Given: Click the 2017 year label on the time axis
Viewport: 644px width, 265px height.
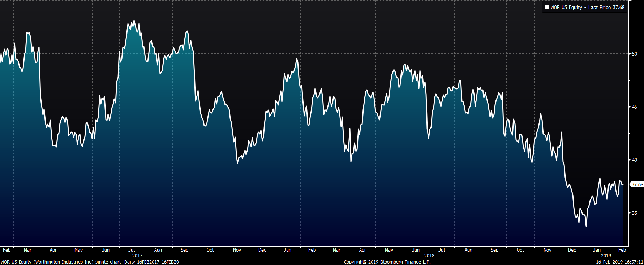Looking at the screenshot, I should coord(137,256).
